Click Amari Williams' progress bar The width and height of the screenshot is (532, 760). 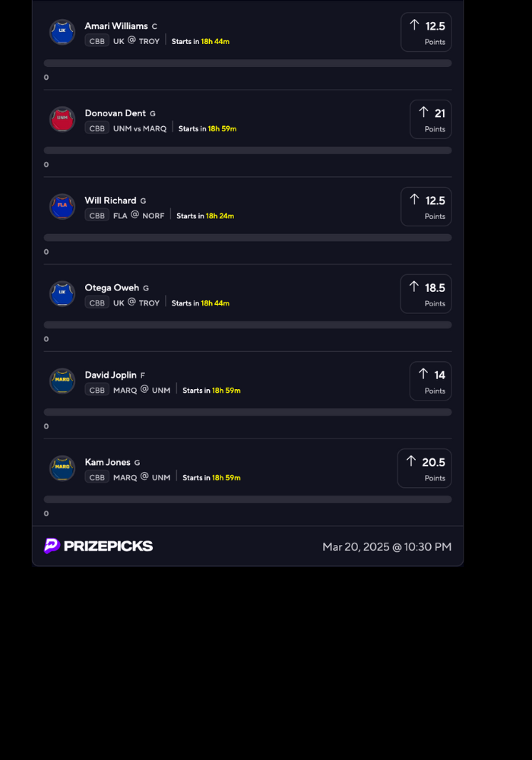(x=248, y=63)
